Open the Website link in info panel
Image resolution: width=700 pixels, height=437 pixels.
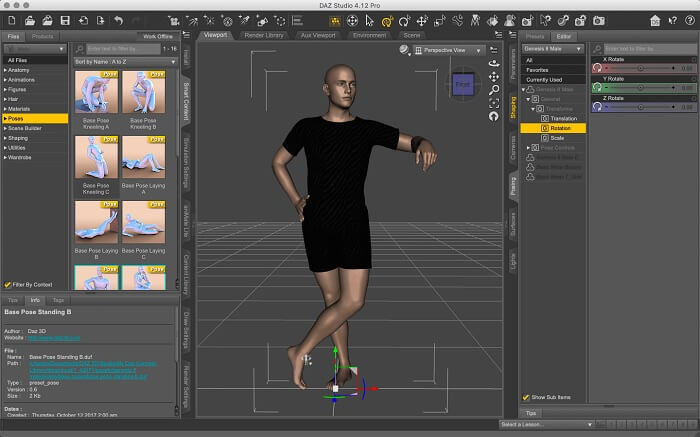pos(54,338)
